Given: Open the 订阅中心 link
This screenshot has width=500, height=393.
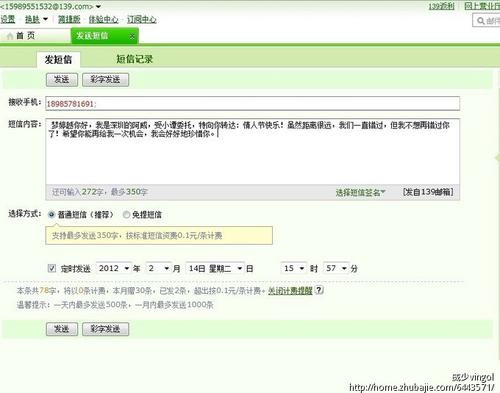Looking at the screenshot, I should pyautogui.click(x=142, y=19).
